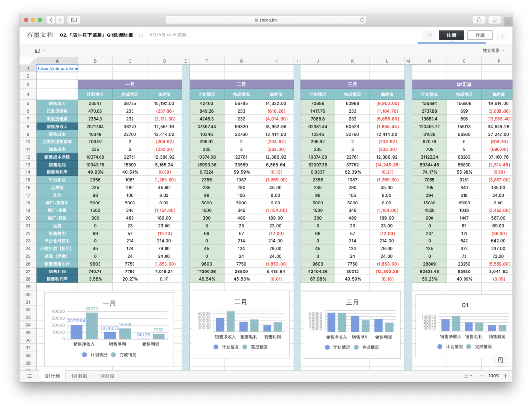Click the 登录 button

pyautogui.click(x=480, y=35)
